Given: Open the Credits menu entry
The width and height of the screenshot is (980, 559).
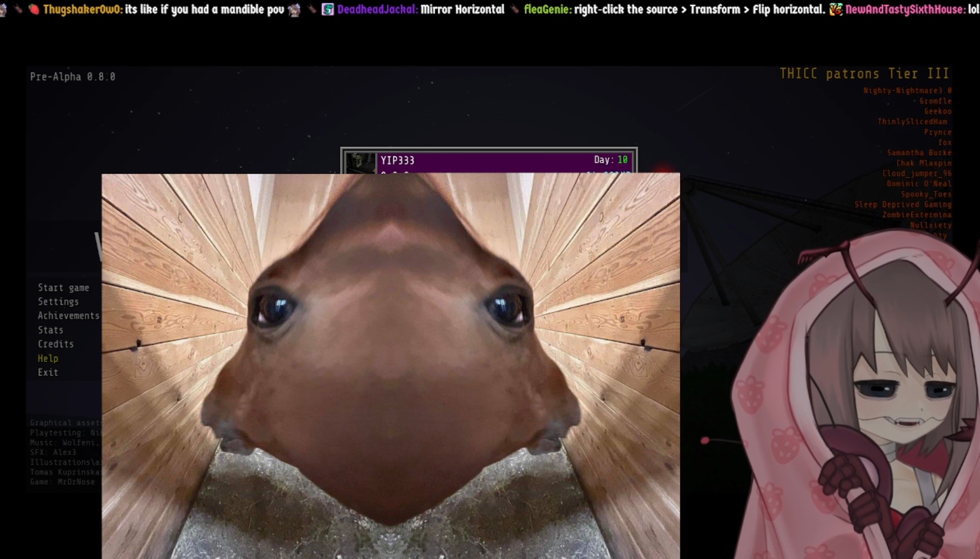Looking at the screenshot, I should (55, 344).
